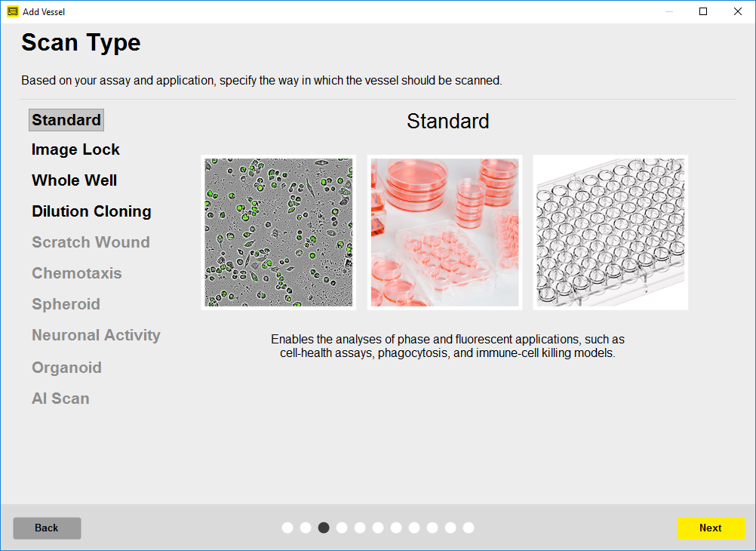Click the dark current-step progress dot

[324, 528]
